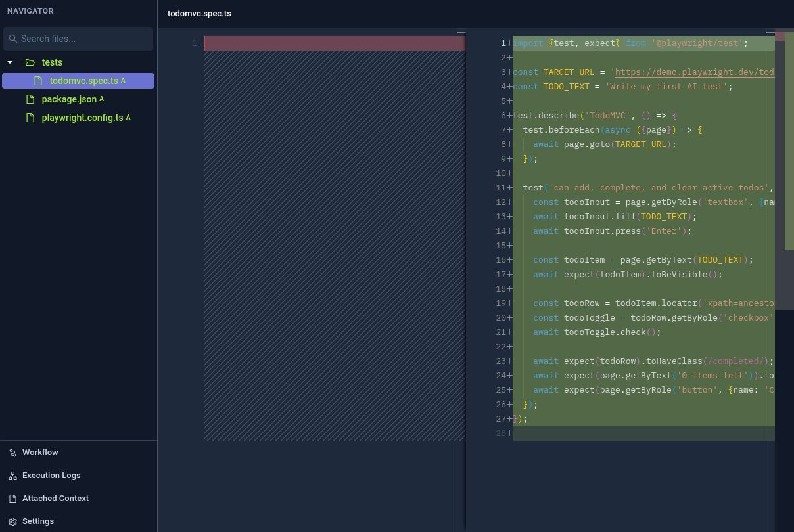
Task: Click the Workflow icon in the sidebar
Action: (x=12, y=453)
